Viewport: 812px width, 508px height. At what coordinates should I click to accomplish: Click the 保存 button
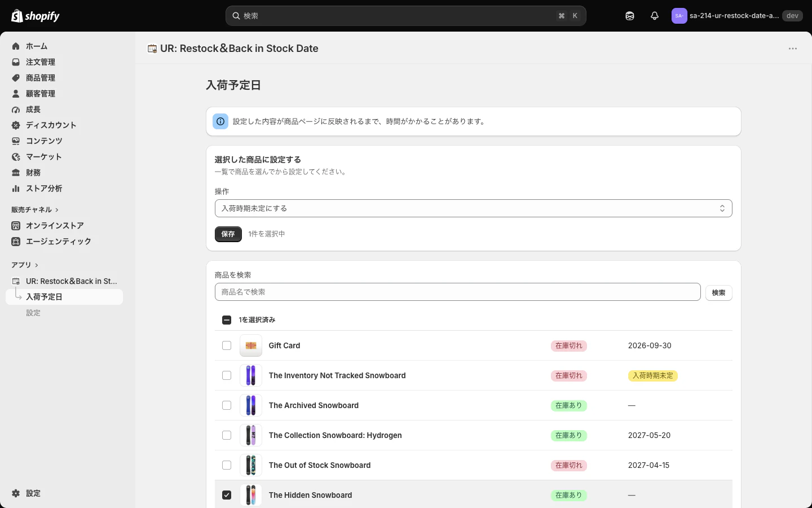click(228, 234)
